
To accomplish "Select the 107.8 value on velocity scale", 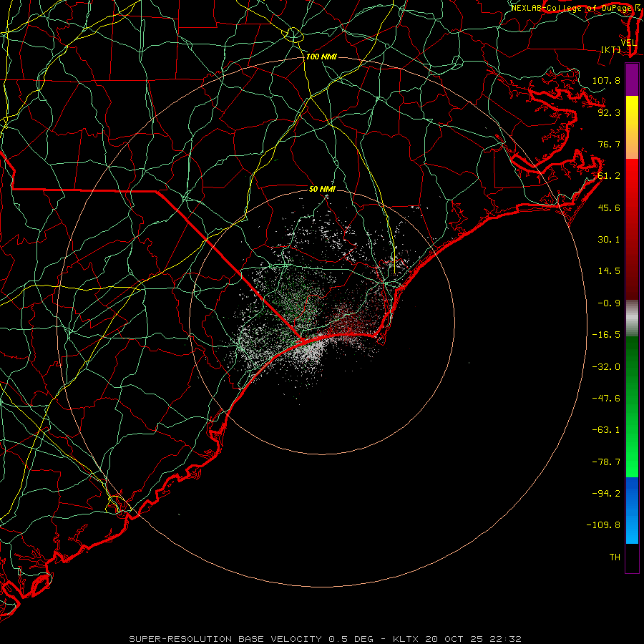I will click(606, 80).
